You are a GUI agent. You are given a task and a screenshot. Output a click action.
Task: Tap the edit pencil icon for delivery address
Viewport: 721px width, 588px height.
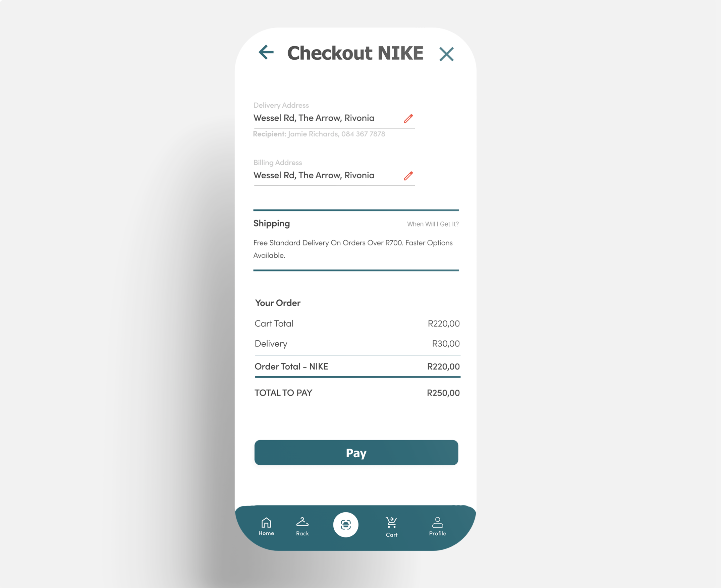[x=408, y=119]
